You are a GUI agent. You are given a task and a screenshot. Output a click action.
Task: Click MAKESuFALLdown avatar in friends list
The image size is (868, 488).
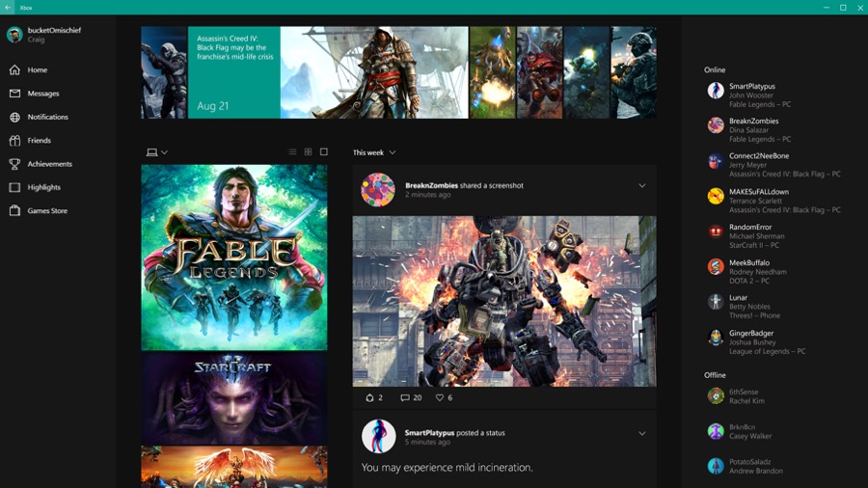click(x=716, y=197)
